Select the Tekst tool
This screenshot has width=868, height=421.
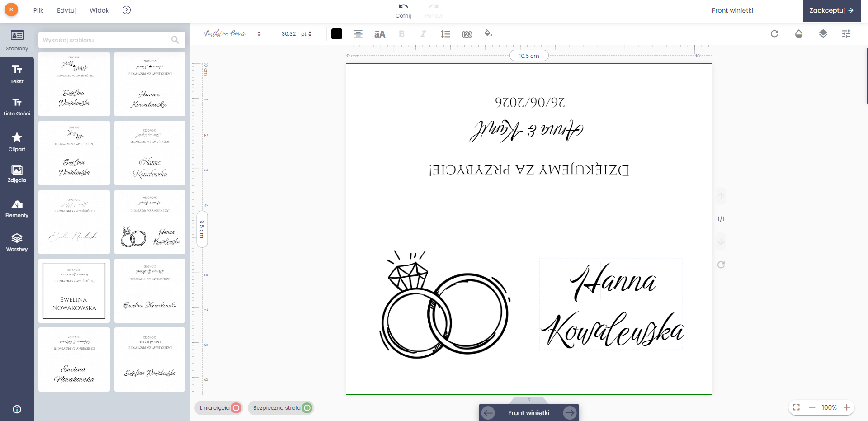[17, 74]
